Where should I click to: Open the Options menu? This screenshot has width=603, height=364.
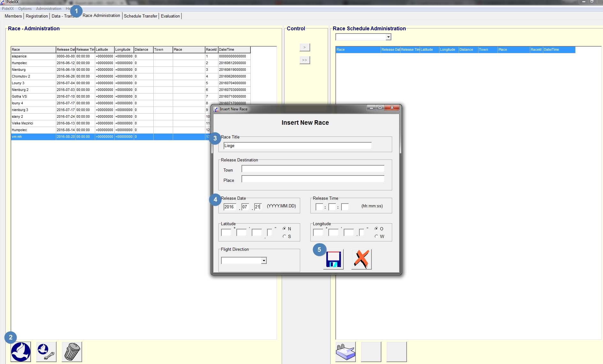[x=25, y=9]
